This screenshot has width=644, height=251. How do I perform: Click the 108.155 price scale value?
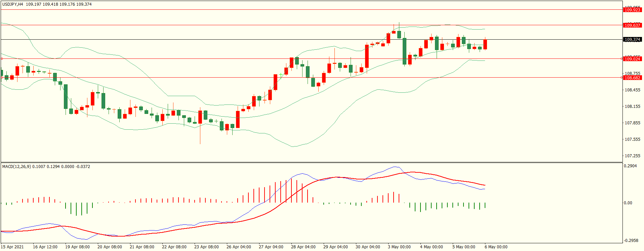(632, 107)
